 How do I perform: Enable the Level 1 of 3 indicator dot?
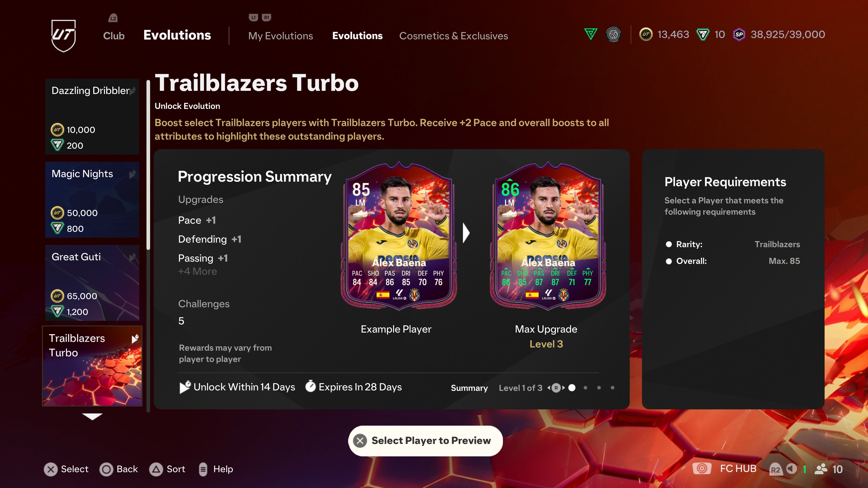click(572, 388)
